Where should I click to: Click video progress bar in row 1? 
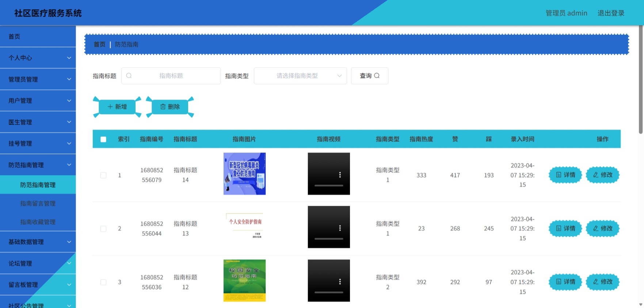(329, 186)
